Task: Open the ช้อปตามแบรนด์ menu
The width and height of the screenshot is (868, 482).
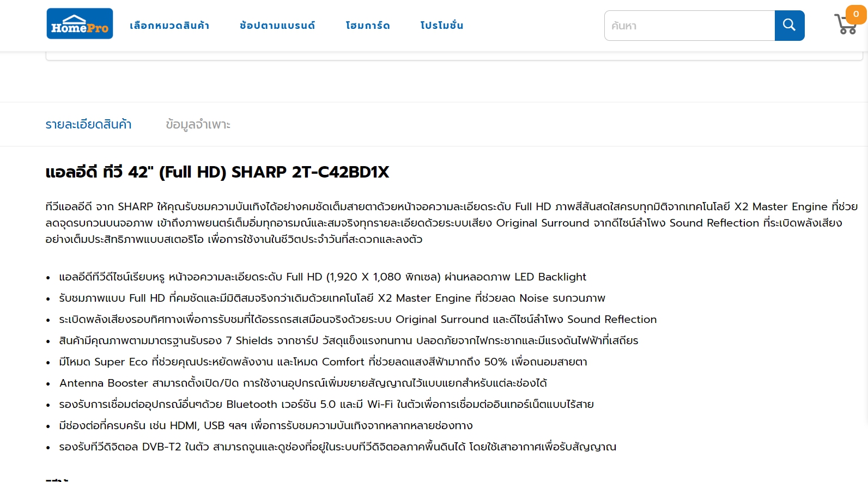Action: pos(277,25)
